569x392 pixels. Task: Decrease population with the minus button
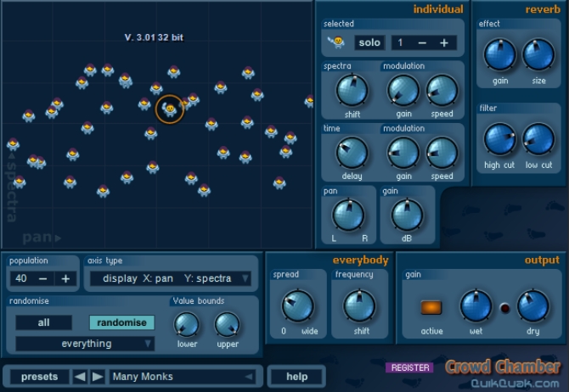point(42,278)
